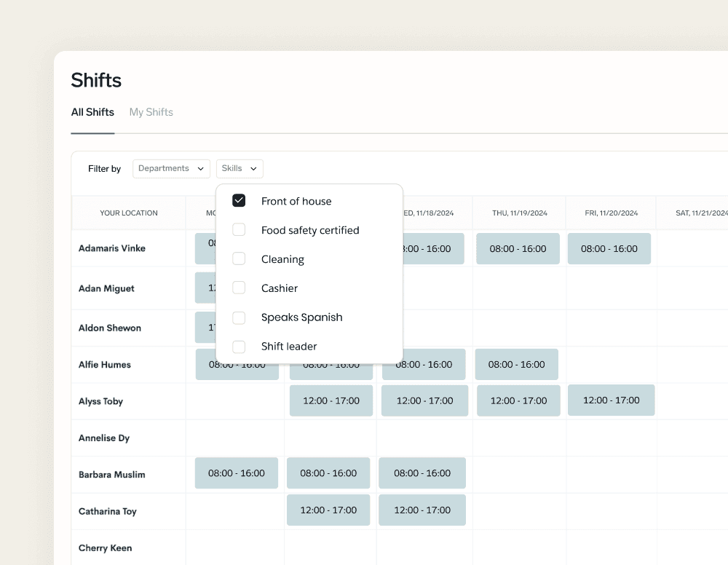Viewport: 728px width, 565px height.
Task: Click employee name Barbara Muslim
Action: tap(112, 475)
